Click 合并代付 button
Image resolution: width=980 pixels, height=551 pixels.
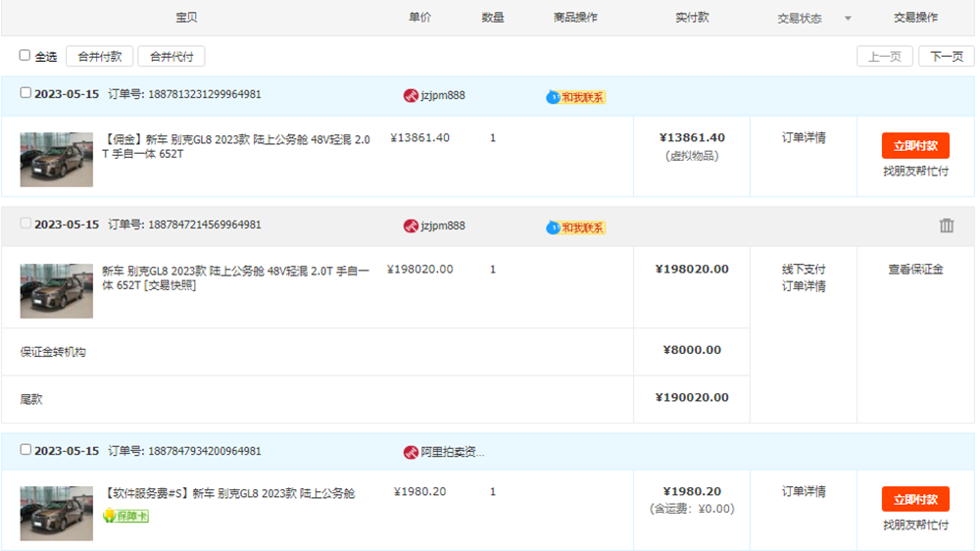pos(171,57)
